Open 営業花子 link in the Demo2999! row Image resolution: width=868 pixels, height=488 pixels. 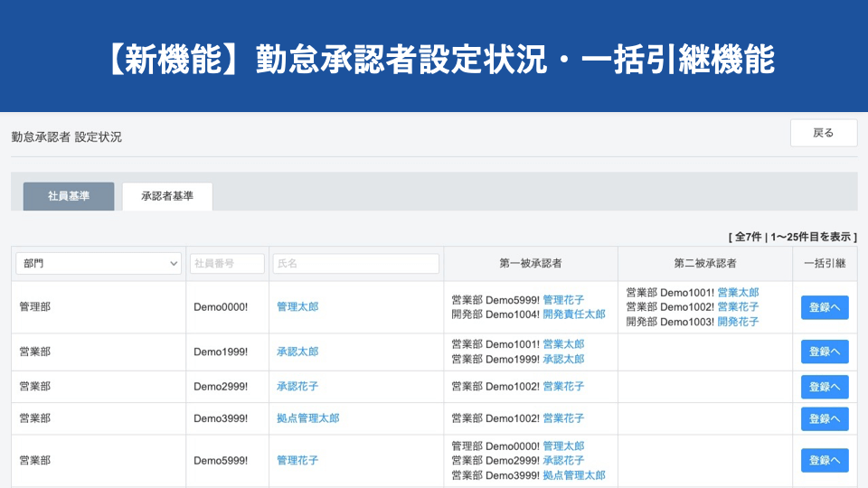[563, 386]
